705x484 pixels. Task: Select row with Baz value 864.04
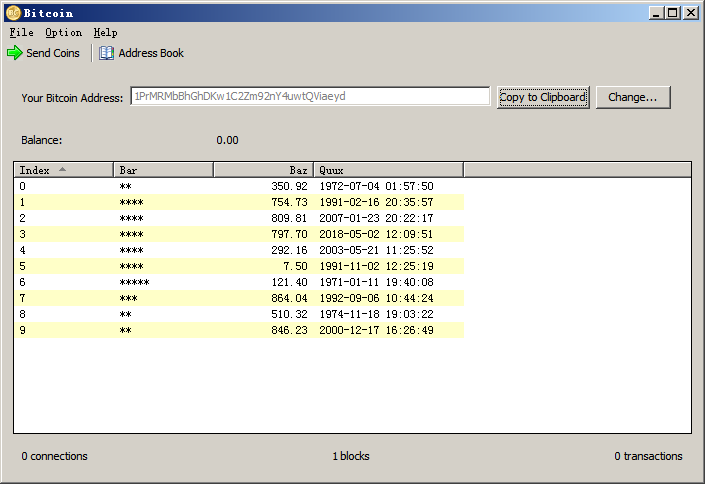tap(239, 298)
